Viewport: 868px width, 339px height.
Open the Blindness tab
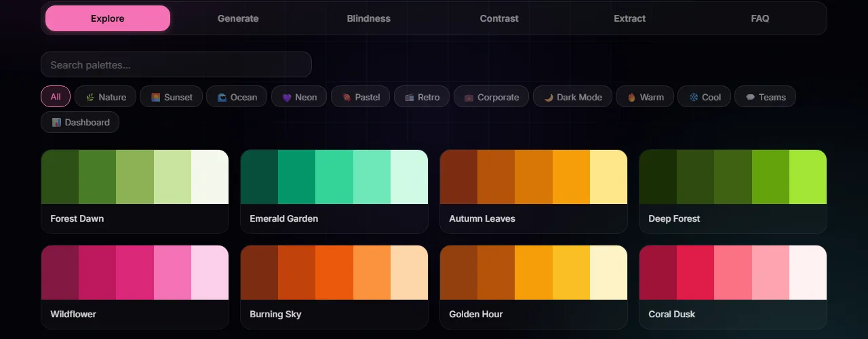coord(368,18)
